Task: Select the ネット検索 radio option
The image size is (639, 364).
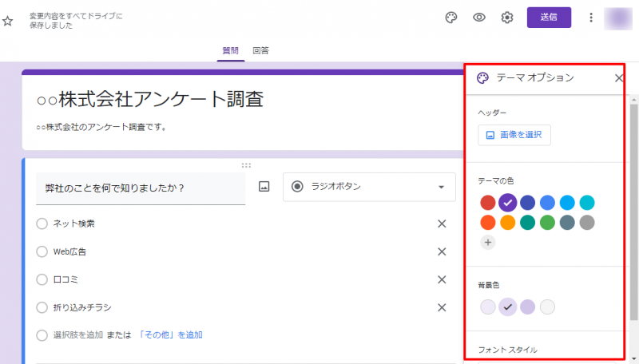Action: [42, 224]
